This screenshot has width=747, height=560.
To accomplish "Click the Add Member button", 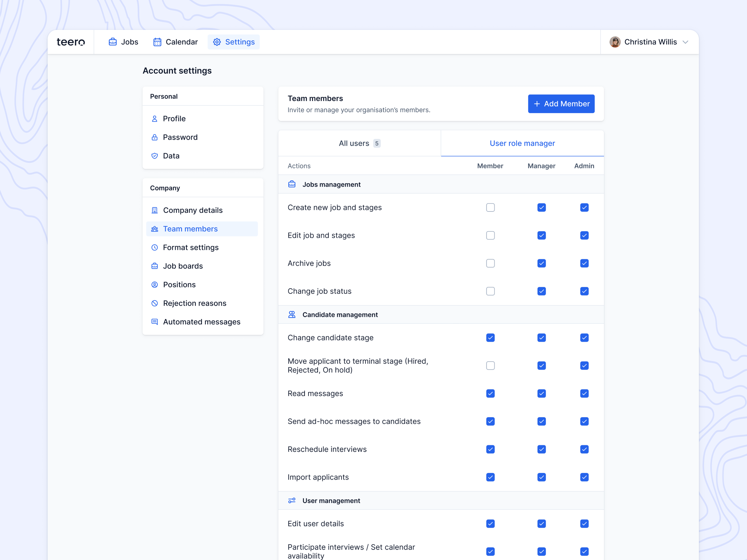I will click(561, 104).
